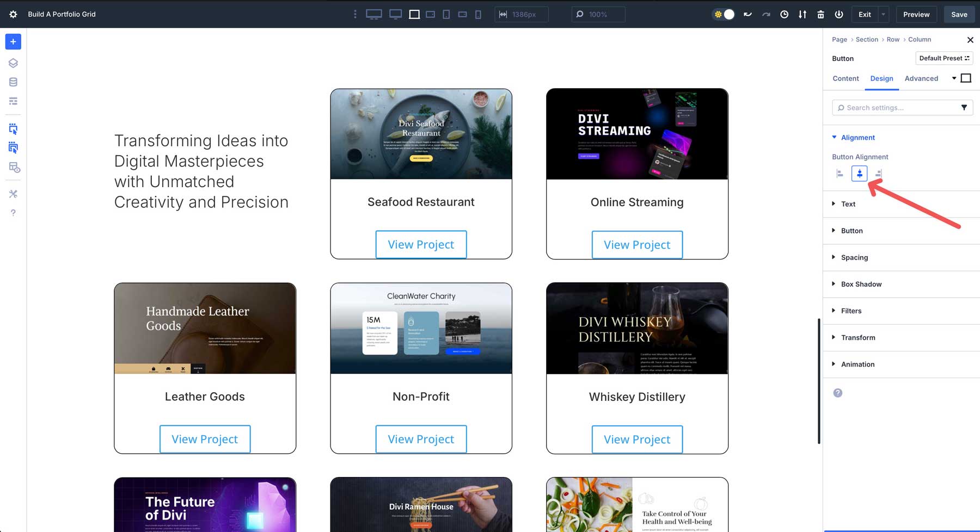Save the page

959,15
